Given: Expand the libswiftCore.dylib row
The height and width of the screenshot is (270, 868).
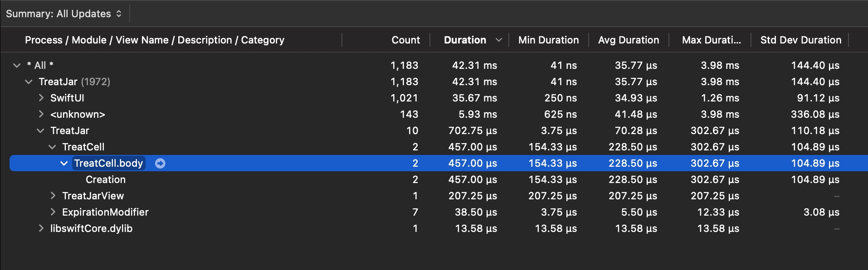Looking at the screenshot, I should [41, 228].
